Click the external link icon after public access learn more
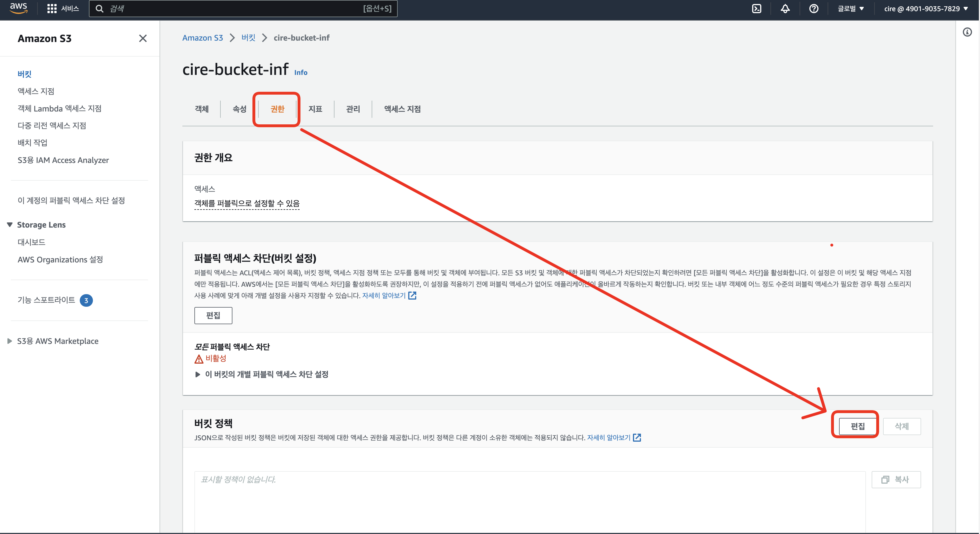 click(413, 296)
